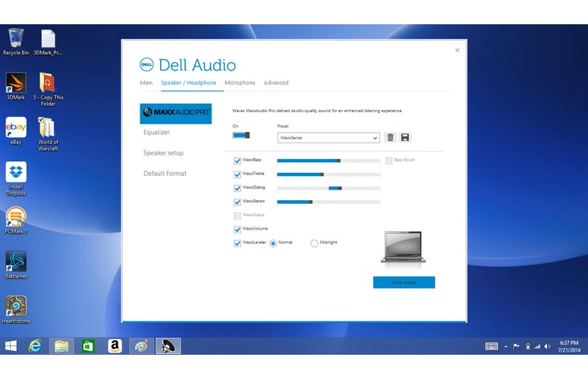588x379 pixels.
Task: Save the preset with the floppy disk icon
Action: [405, 137]
